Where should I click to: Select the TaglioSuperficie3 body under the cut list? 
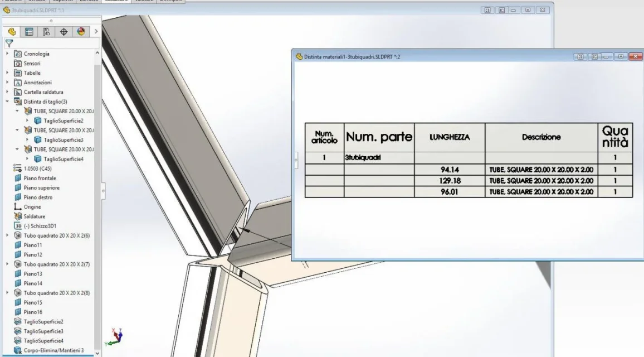coord(64,140)
